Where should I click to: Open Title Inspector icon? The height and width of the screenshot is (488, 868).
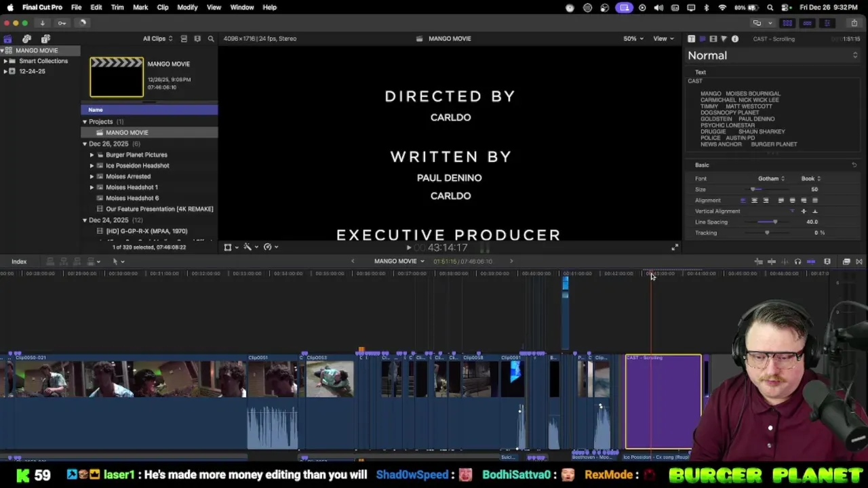pos(702,39)
